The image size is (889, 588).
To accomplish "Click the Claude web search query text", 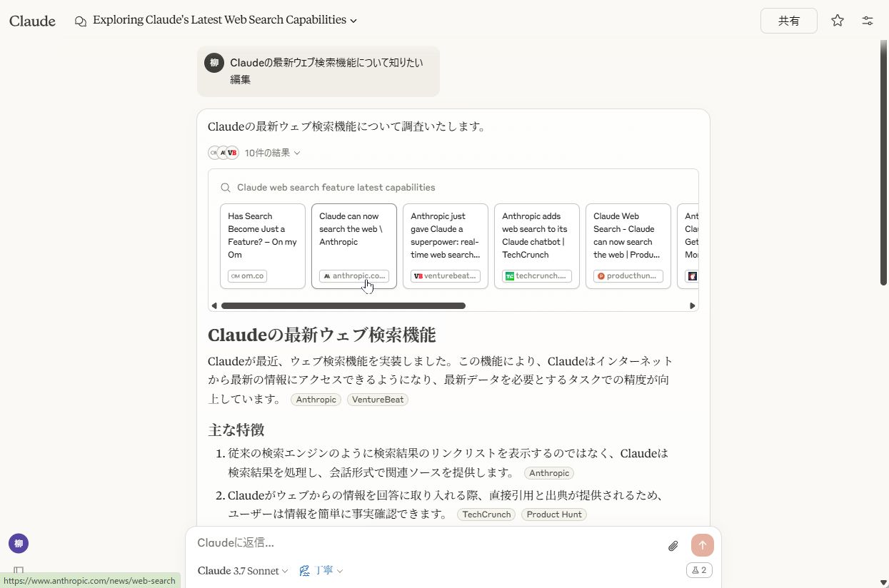I will 336,188.
